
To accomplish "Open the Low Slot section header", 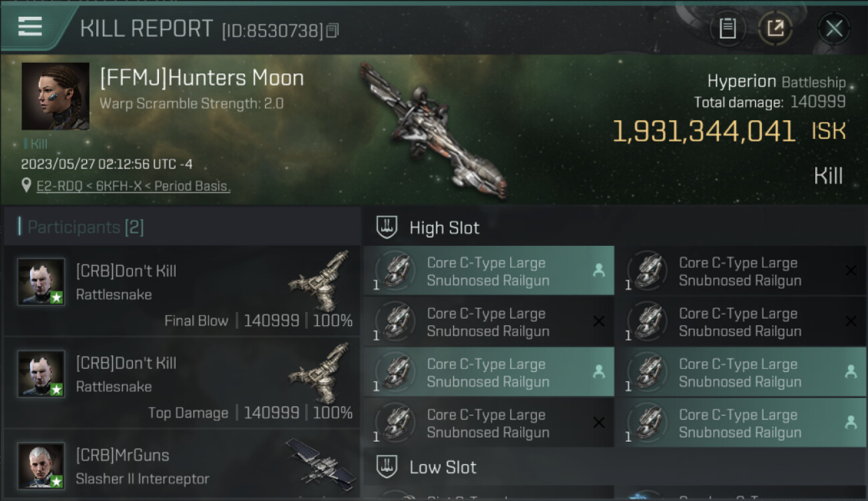I will coord(443,467).
